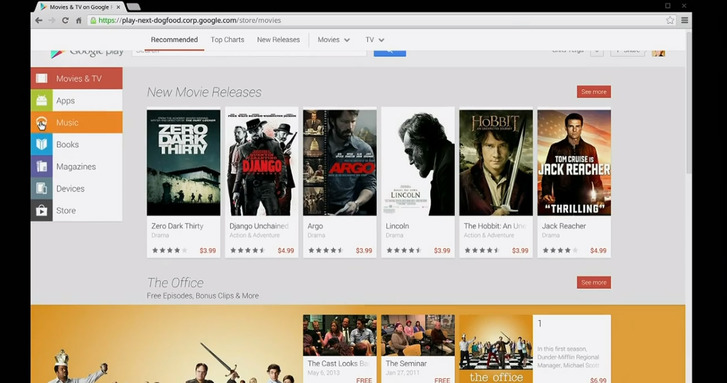The height and width of the screenshot is (383, 727).
Task: Click the Books icon in sidebar
Action: pos(42,144)
